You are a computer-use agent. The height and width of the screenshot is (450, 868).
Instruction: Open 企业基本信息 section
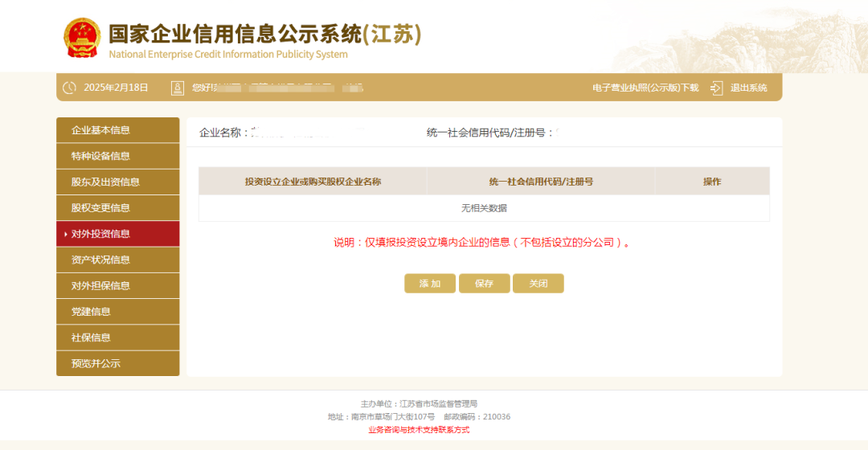[x=118, y=130]
